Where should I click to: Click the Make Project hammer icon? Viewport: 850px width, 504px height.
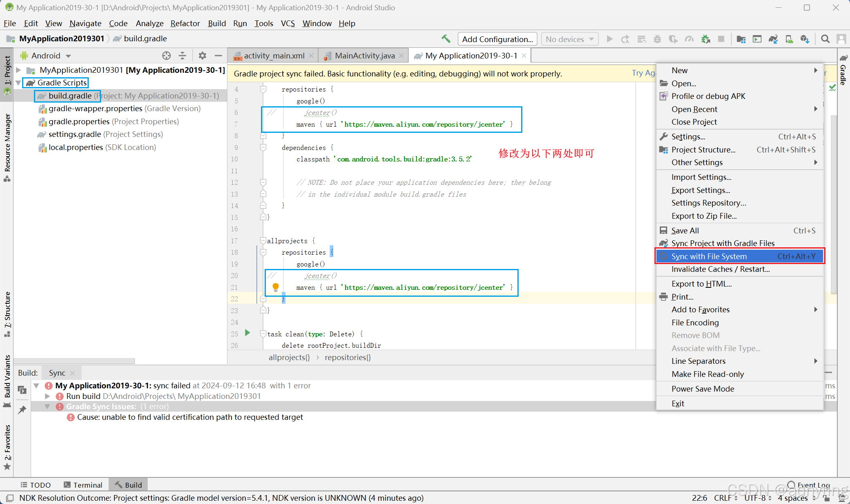446,39
